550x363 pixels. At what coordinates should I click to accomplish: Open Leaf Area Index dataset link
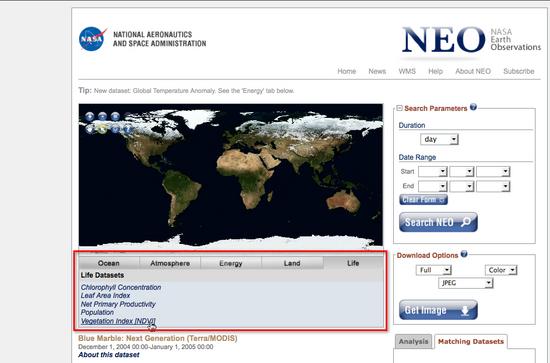coord(105,296)
